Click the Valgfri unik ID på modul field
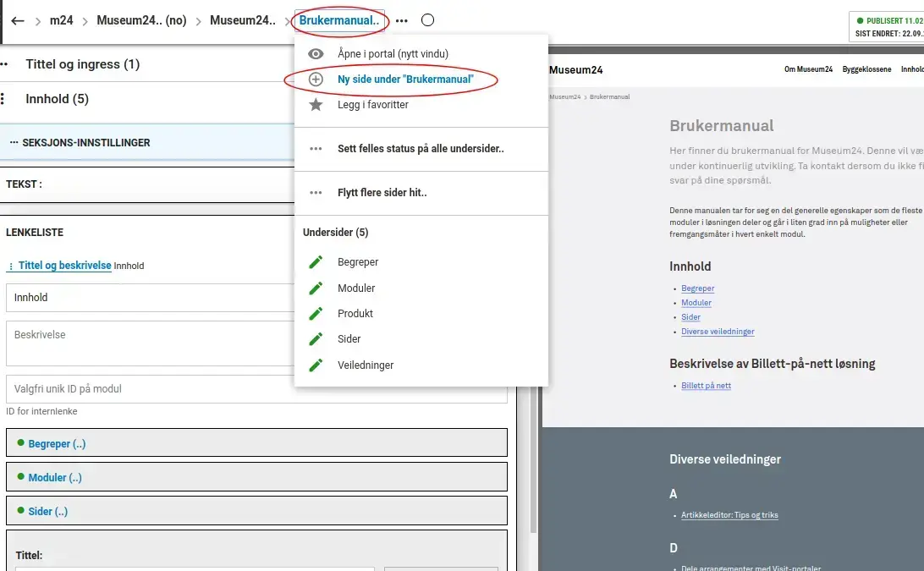The width and height of the screenshot is (924, 571). (x=256, y=389)
